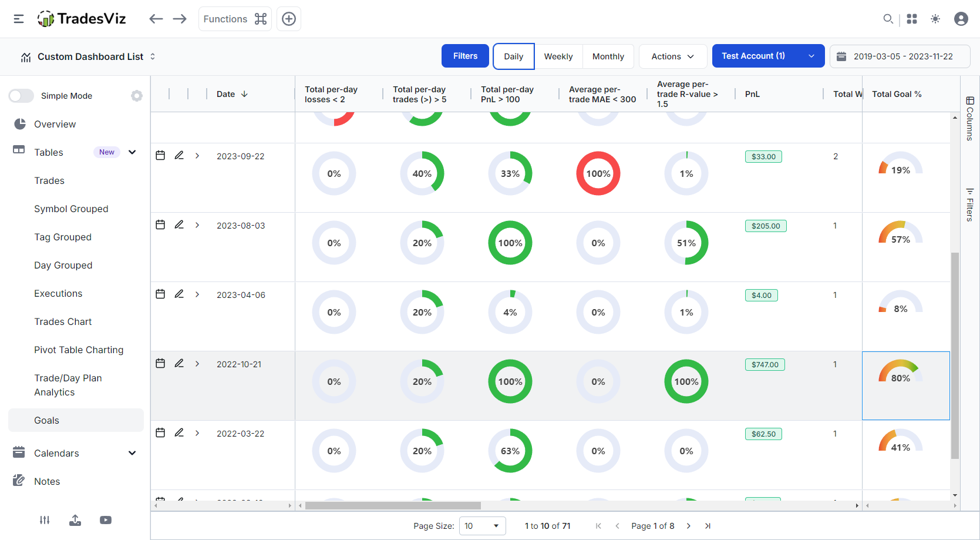The height and width of the screenshot is (540, 980).
Task: Expand the 2023-04-06 row
Action: pos(197,294)
